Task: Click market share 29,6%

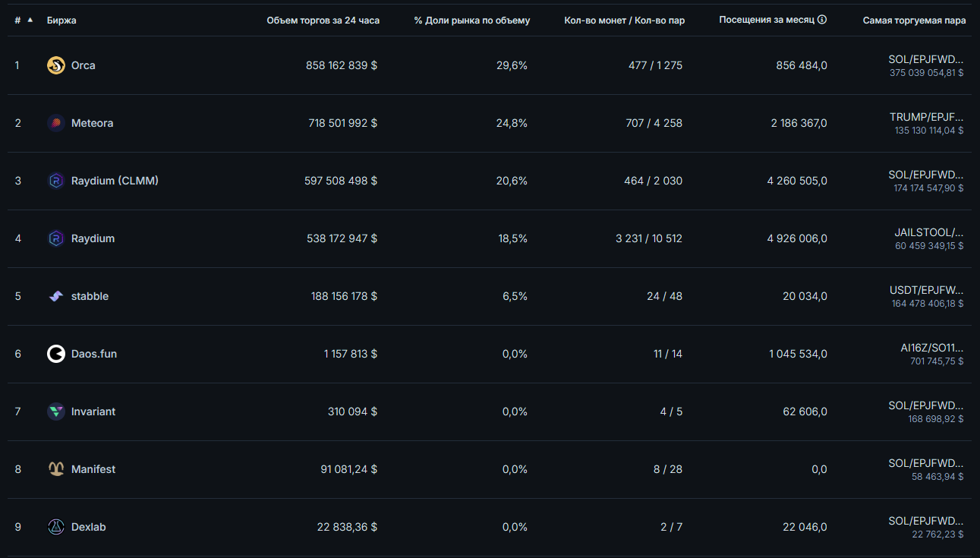Action: pos(512,65)
